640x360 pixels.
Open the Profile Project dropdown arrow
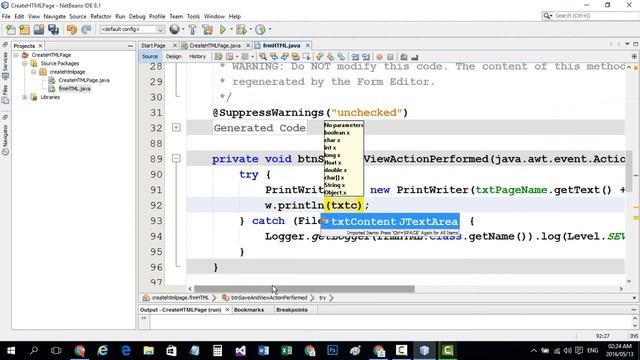pyautogui.click(x=269, y=29)
